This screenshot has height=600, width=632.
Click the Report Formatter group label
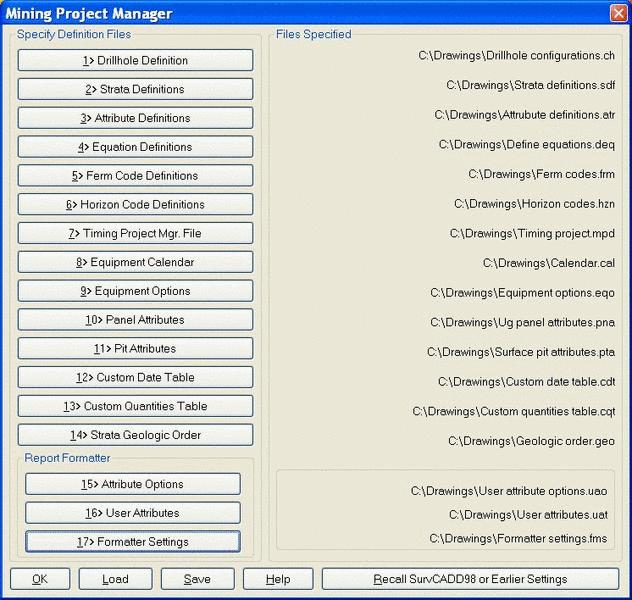(x=67, y=458)
